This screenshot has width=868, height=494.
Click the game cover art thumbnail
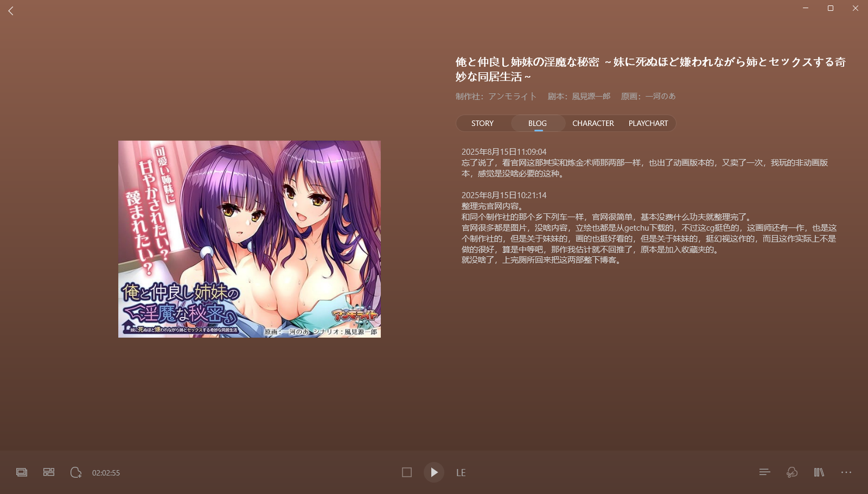pos(250,239)
